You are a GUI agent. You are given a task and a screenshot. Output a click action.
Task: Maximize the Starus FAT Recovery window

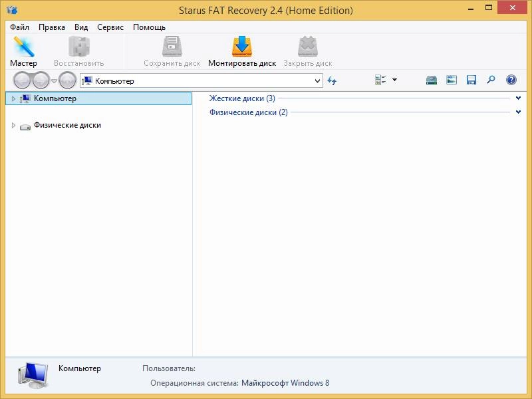(x=489, y=8)
